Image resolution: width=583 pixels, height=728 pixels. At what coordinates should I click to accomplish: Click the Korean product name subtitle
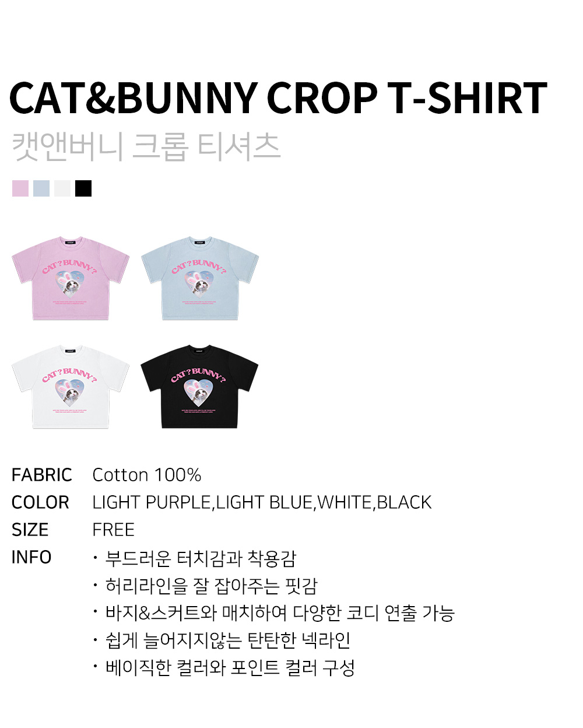(146, 146)
